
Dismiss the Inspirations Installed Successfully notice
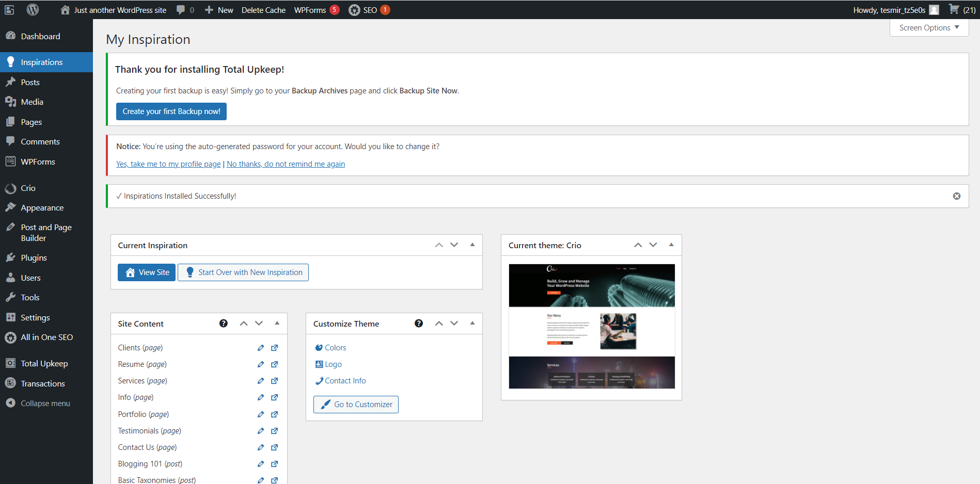(957, 196)
